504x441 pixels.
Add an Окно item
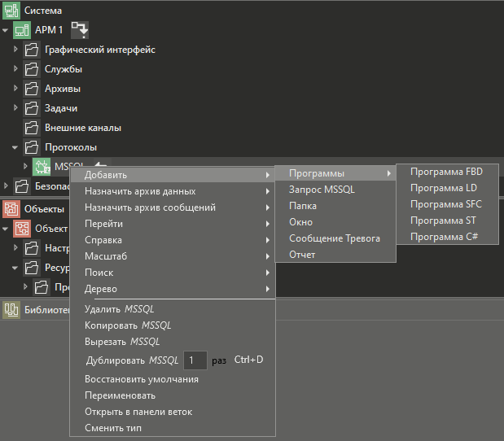point(335,222)
